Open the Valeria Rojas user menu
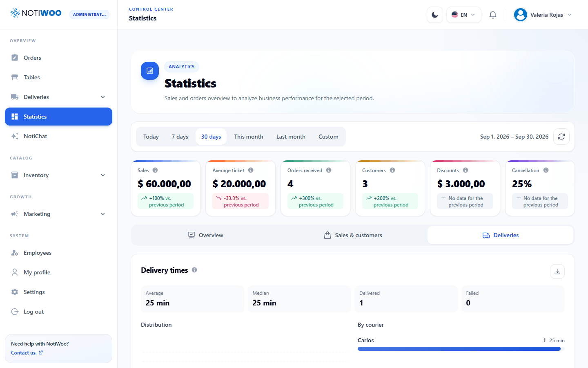This screenshot has width=588, height=368. tap(543, 15)
